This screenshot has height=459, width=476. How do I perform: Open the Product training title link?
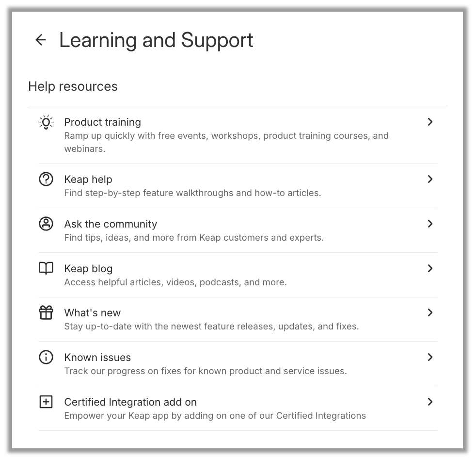coord(103,122)
